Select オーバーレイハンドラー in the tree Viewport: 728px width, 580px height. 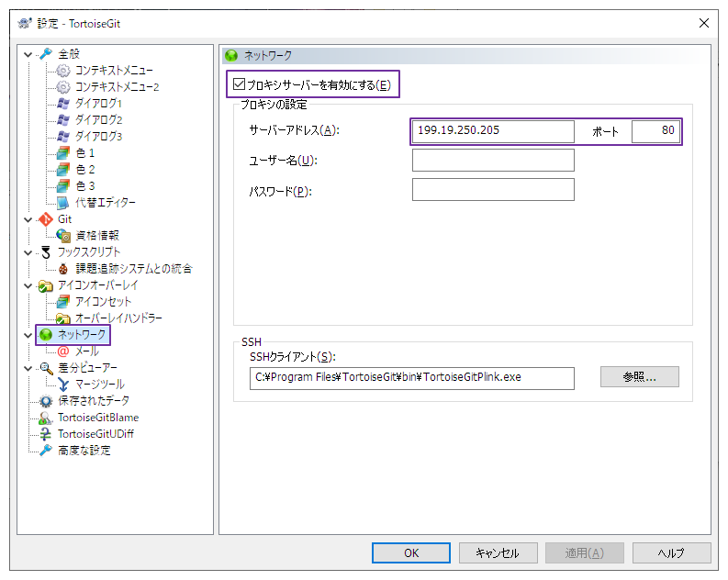pos(118,318)
